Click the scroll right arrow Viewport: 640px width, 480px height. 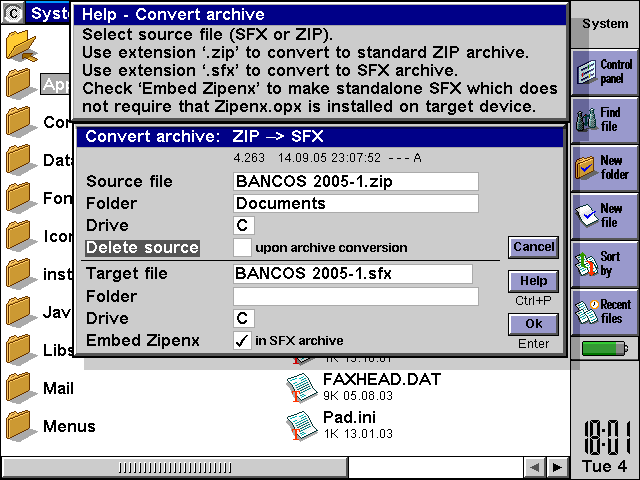557,467
